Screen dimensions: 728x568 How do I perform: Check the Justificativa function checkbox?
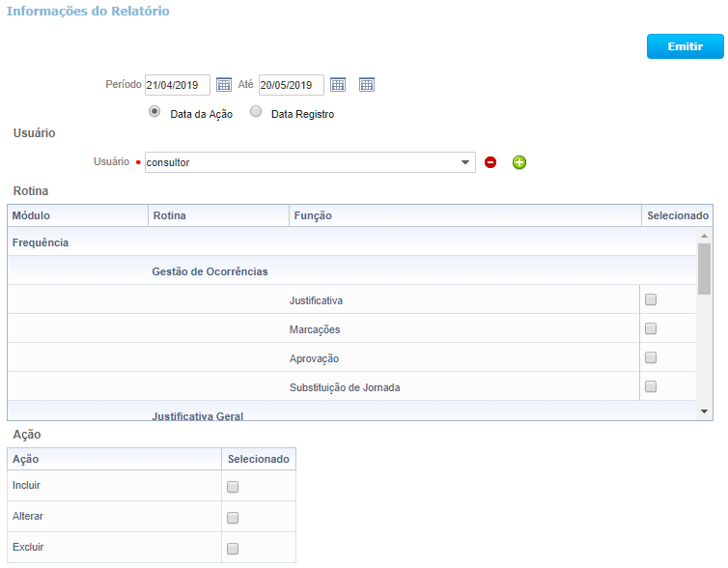651,300
